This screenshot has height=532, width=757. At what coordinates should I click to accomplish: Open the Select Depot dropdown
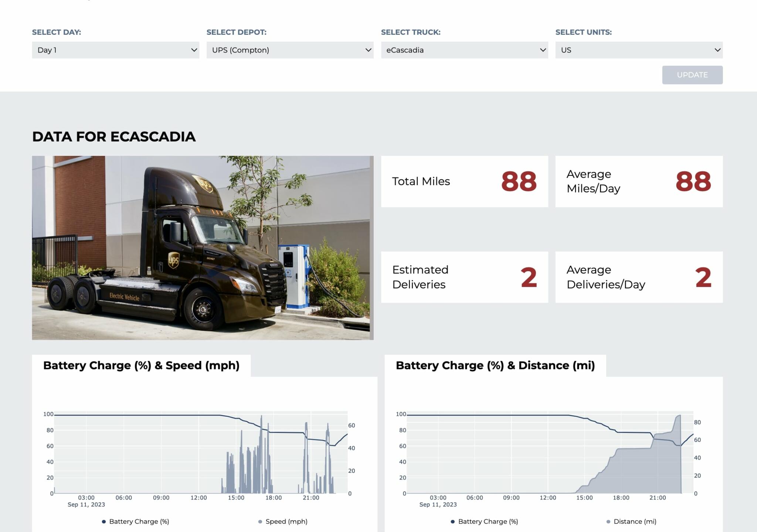[x=290, y=50]
